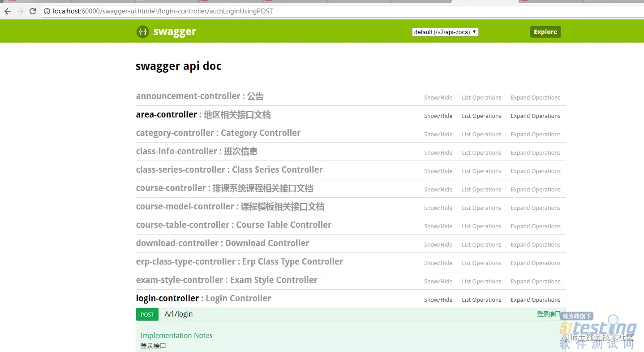Expand category-controller section heading
644x352 pixels.
(218, 133)
